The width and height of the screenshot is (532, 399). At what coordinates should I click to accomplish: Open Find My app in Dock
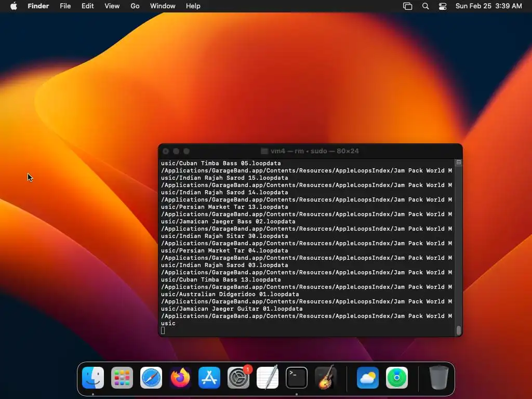[x=397, y=378]
